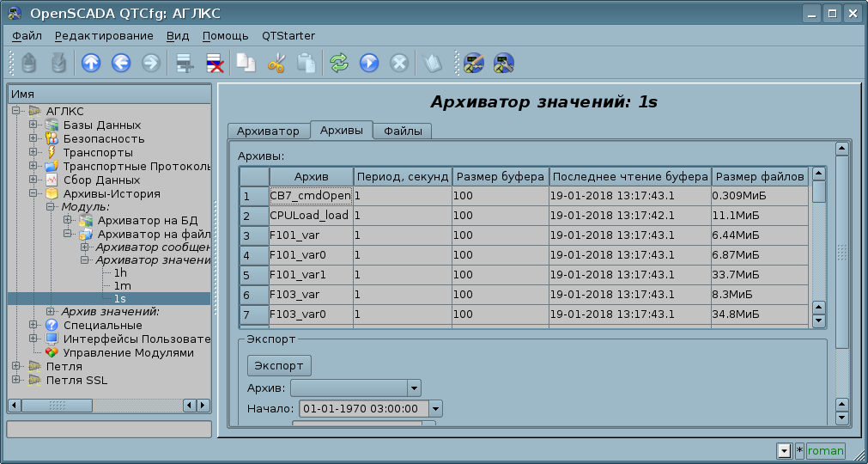Select the CPULoad_load archive cell
Viewport: 868px width, 464px height.
point(309,216)
